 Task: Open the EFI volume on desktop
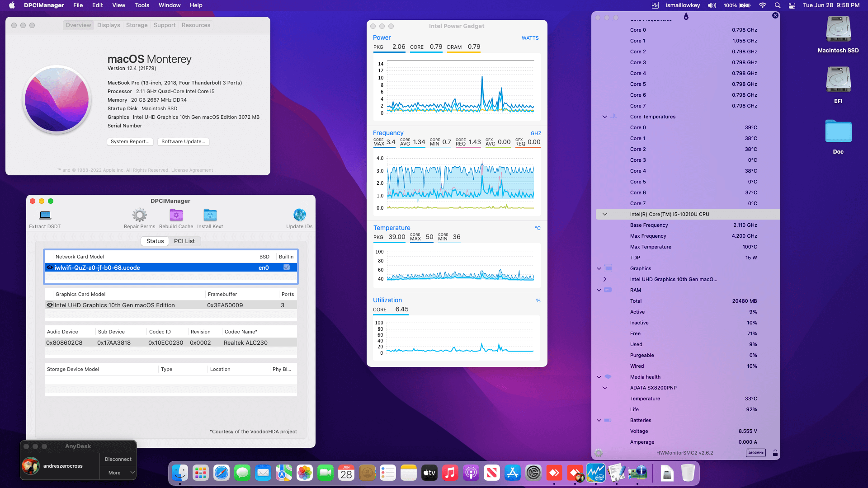tap(838, 80)
